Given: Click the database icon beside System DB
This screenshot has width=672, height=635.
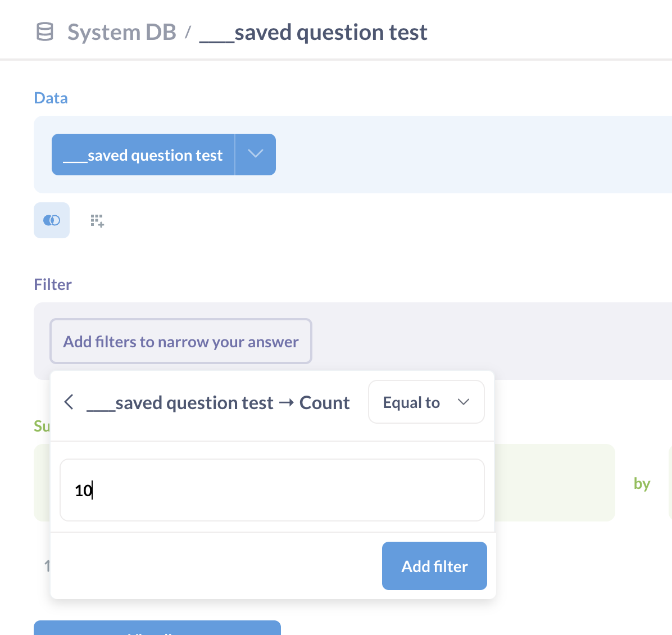Looking at the screenshot, I should (44, 32).
